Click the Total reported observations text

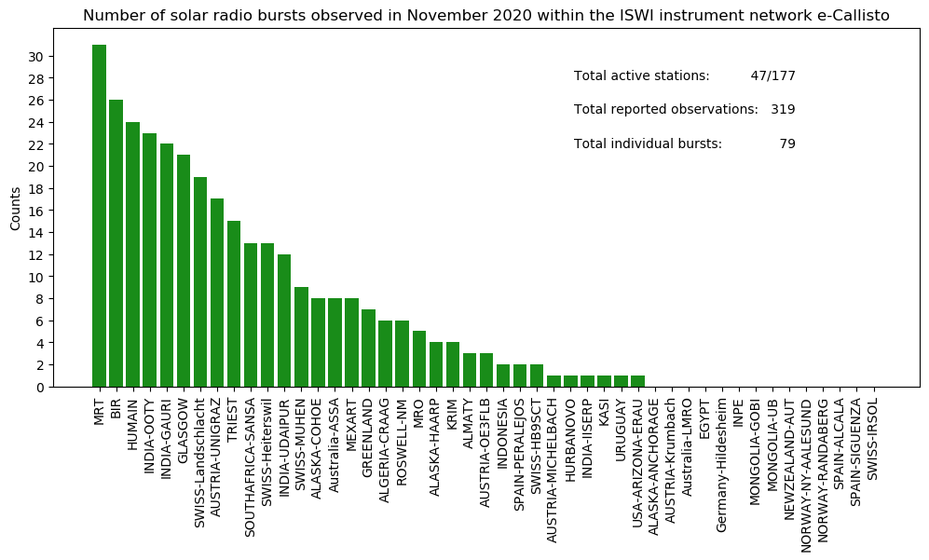click(x=666, y=110)
